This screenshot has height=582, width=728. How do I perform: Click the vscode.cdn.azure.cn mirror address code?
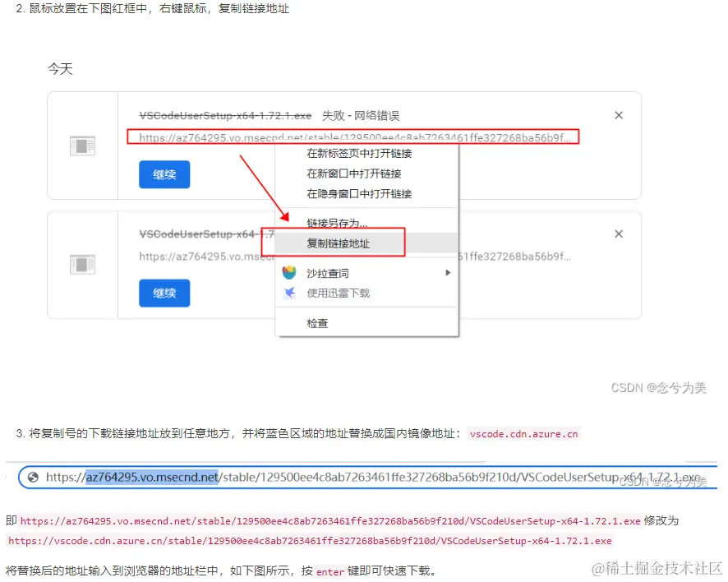[523, 434]
